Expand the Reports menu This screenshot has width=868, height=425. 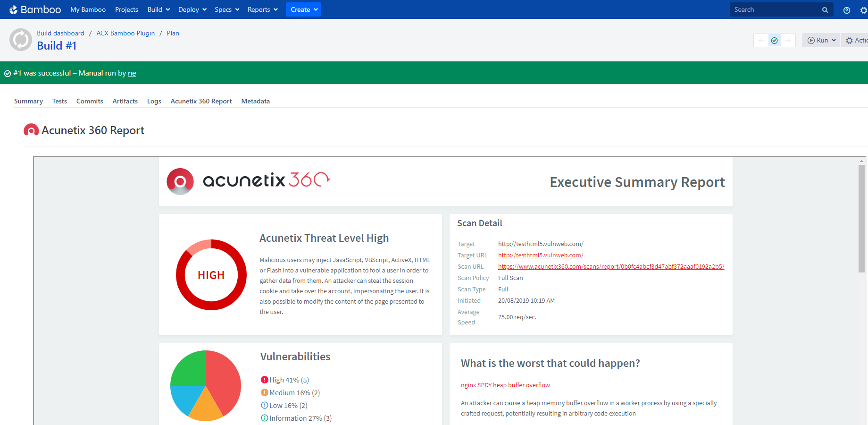click(263, 9)
